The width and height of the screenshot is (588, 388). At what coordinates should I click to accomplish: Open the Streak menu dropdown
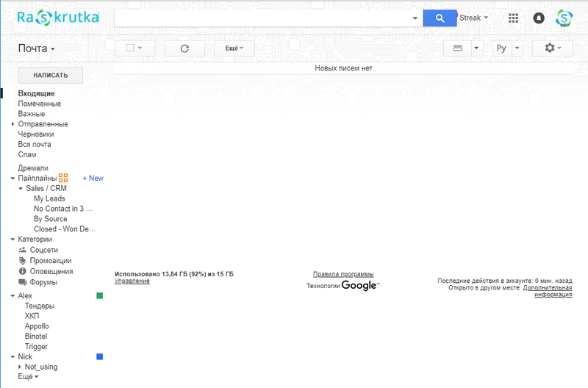point(473,18)
